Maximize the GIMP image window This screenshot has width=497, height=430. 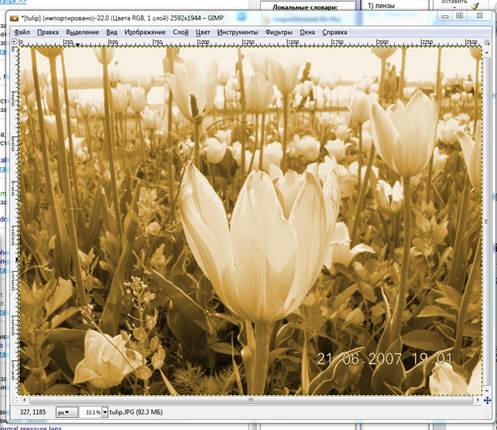[459, 16]
